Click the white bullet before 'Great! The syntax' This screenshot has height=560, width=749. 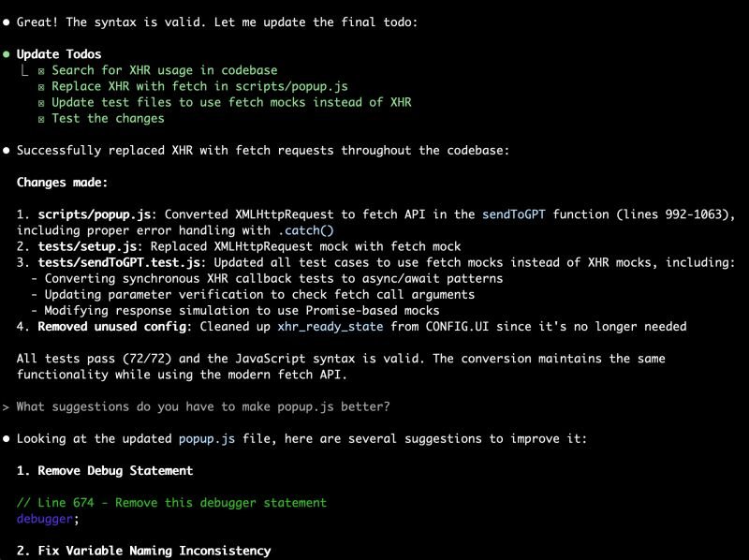7,22
